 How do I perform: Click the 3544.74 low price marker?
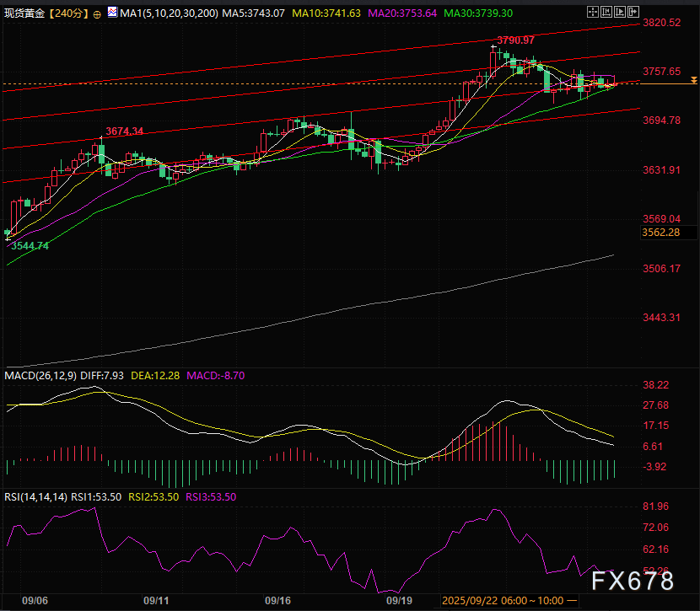coord(30,246)
